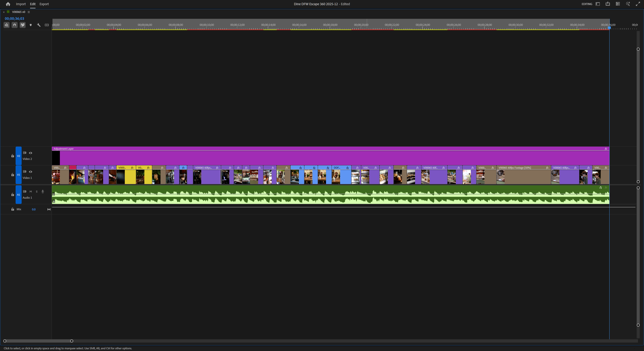
Task: Click the Linked Selection icon
Action: tap(22, 25)
